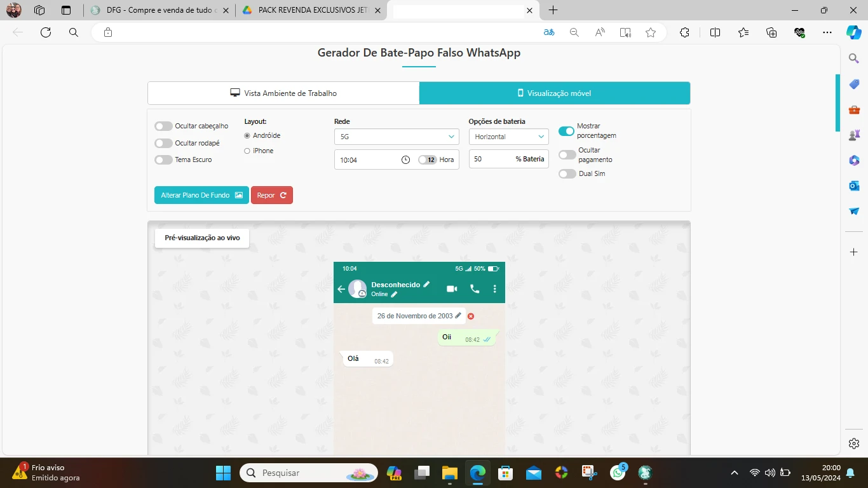Disable the Mostrar porcentagem toggle
The width and height of the screenshot is (868, 488).
[566, 131]
